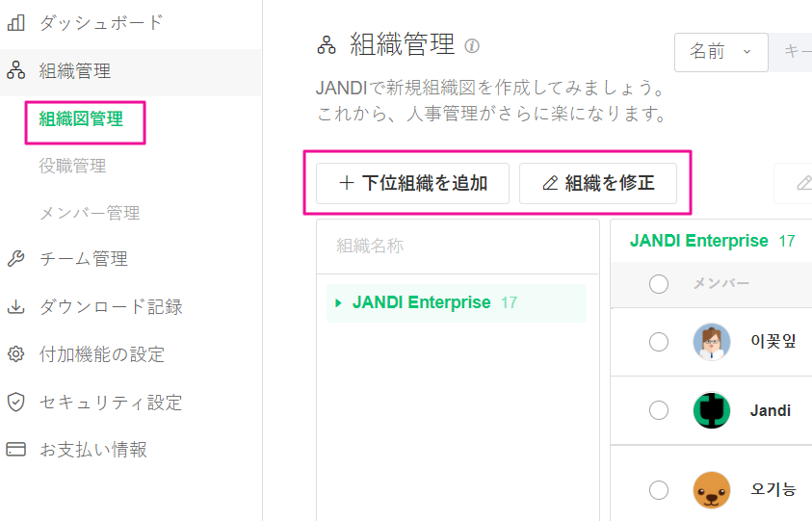
Task: Select the checkbox for member 오기능
Action: 659,490
